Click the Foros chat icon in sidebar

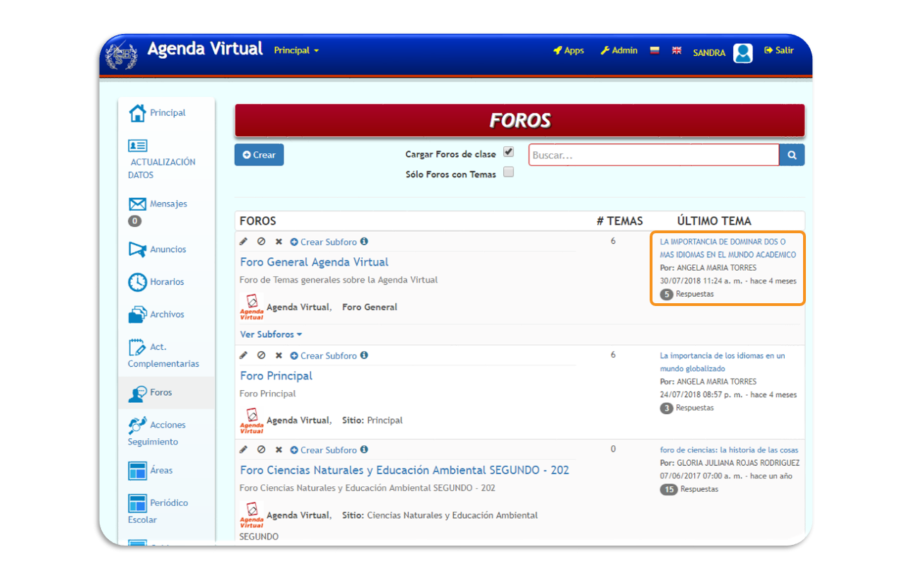coord(137,394)
